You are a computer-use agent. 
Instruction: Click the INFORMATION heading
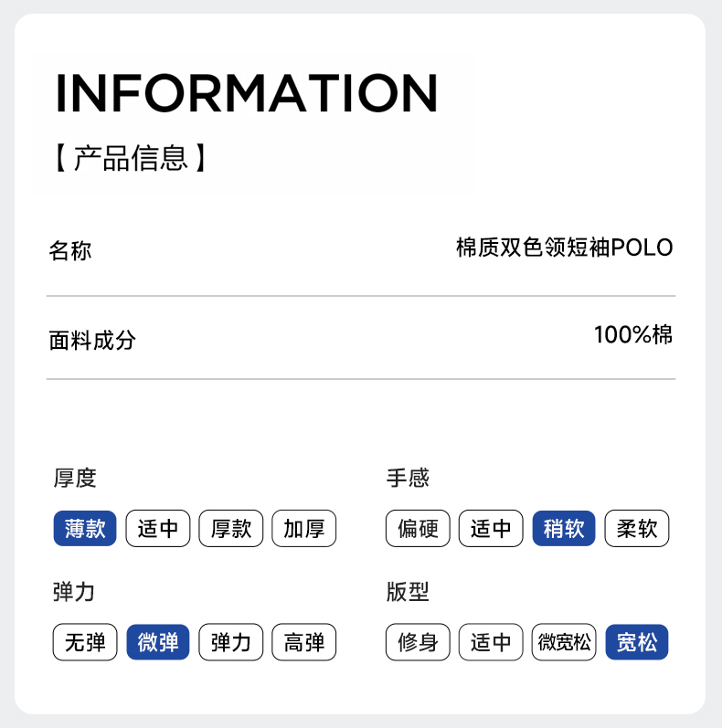247,92
